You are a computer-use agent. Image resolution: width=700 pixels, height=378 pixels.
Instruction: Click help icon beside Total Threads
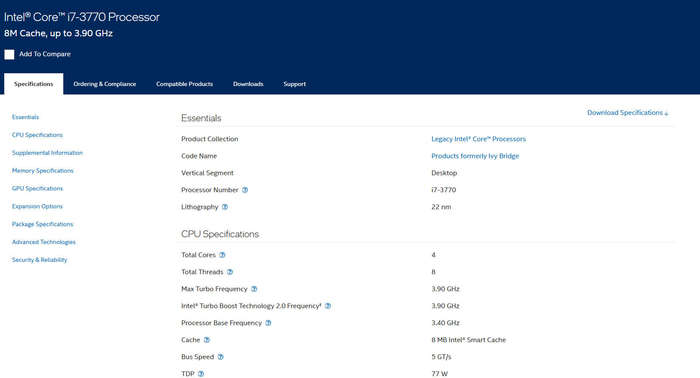tap(230, 272)
